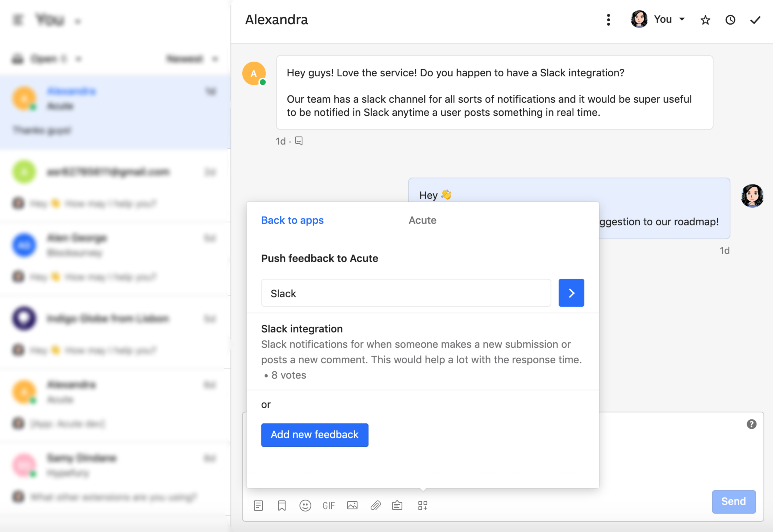Open the apps grid icon
This screenshot has width=773, height=532.
423,506
